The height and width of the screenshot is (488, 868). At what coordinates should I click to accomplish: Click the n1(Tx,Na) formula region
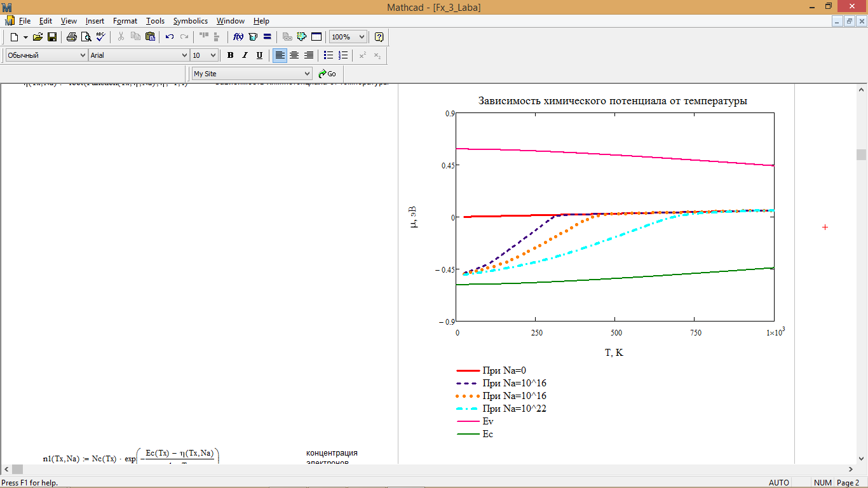132,456
